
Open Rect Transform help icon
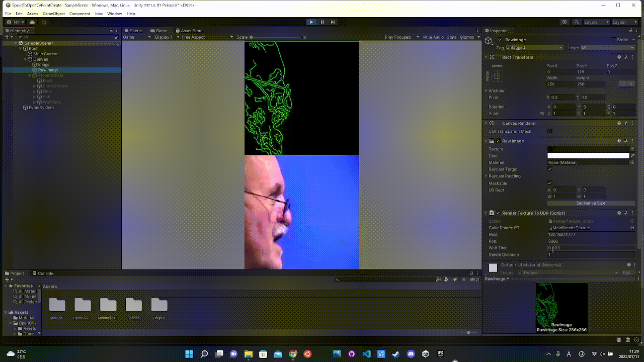click(x=619, y=57)
